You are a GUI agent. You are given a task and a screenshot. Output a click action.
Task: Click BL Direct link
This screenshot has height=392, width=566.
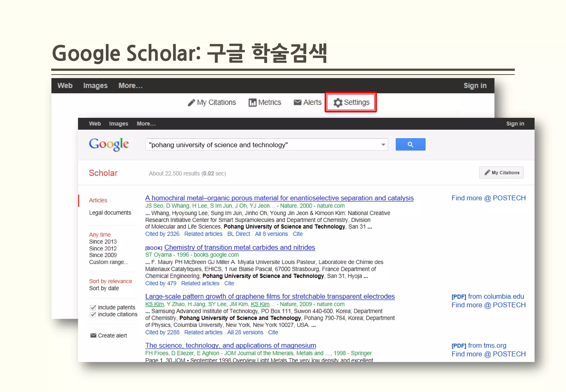pyautogui.click(x=239, y=234)
